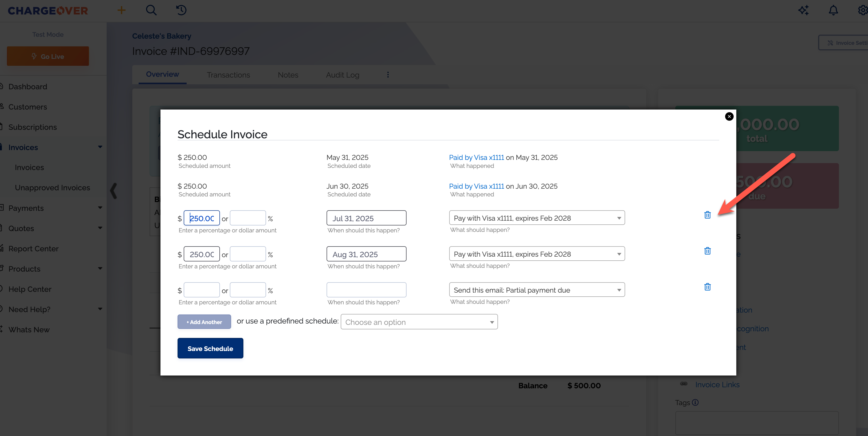This screenshot has width=868, height=436.
Task: Open the Celeste's Bakery customer link
Action: (x=162, y=36)
